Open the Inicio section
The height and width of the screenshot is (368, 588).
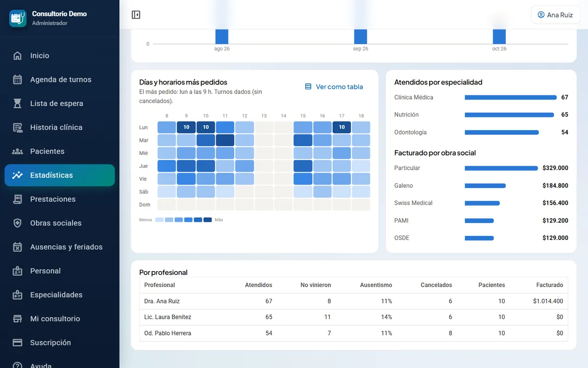point(60,55)
